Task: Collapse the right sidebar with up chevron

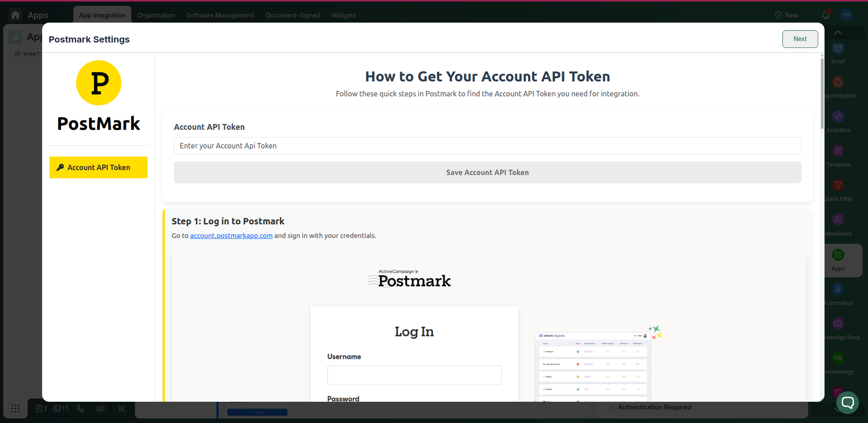Action: pos(838,33)
